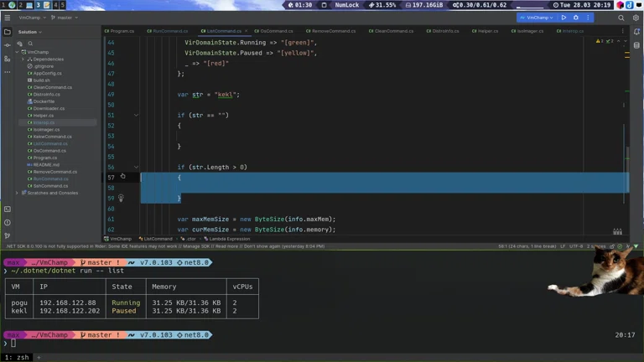This screenshot has width=644, height=362.
Task: Open Search Everywhere magnifier icon
Action: [621, 18]
